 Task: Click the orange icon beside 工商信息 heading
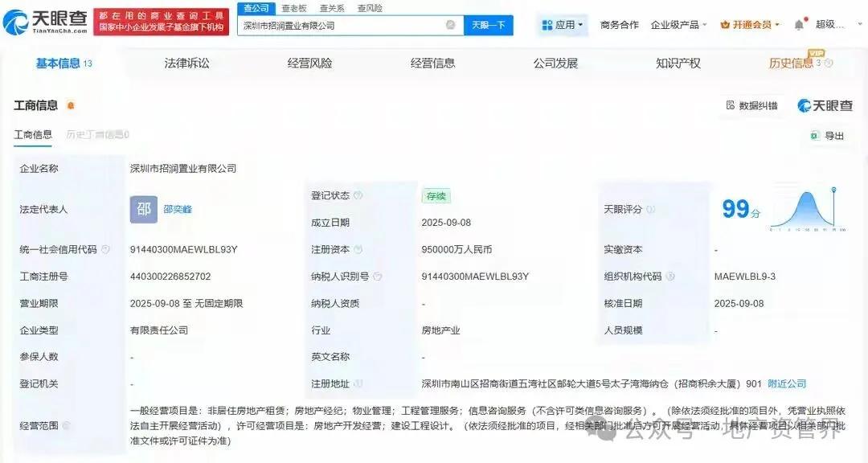pyautogui.click(x=71, y=105)
